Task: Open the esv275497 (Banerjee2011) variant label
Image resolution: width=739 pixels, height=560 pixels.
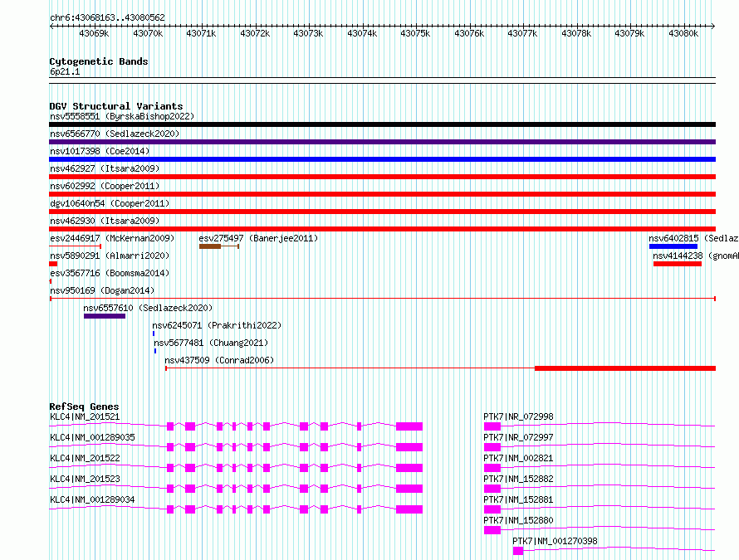Action: 258,238
